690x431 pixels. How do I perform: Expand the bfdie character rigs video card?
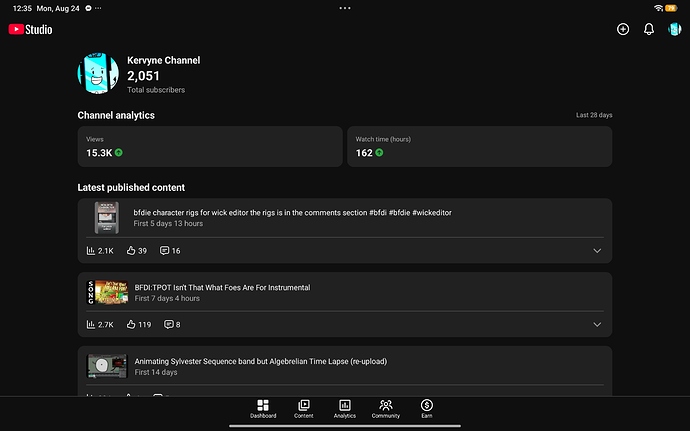[597, 251]
